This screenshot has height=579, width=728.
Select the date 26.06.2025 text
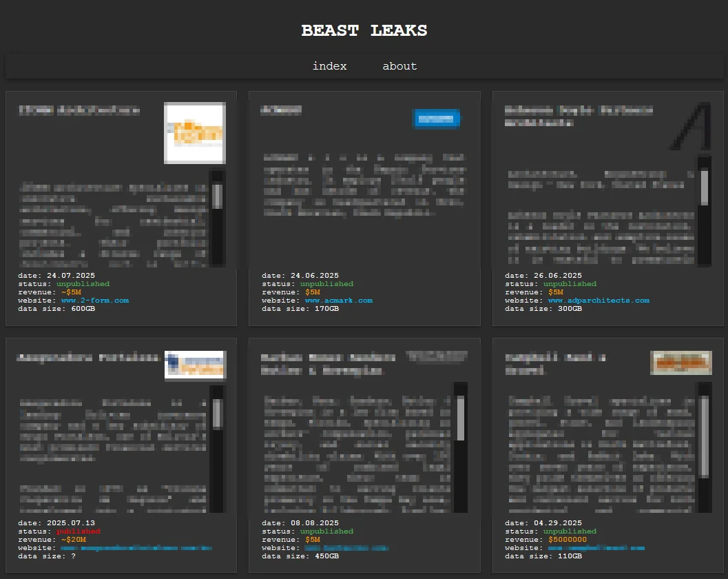543,276
